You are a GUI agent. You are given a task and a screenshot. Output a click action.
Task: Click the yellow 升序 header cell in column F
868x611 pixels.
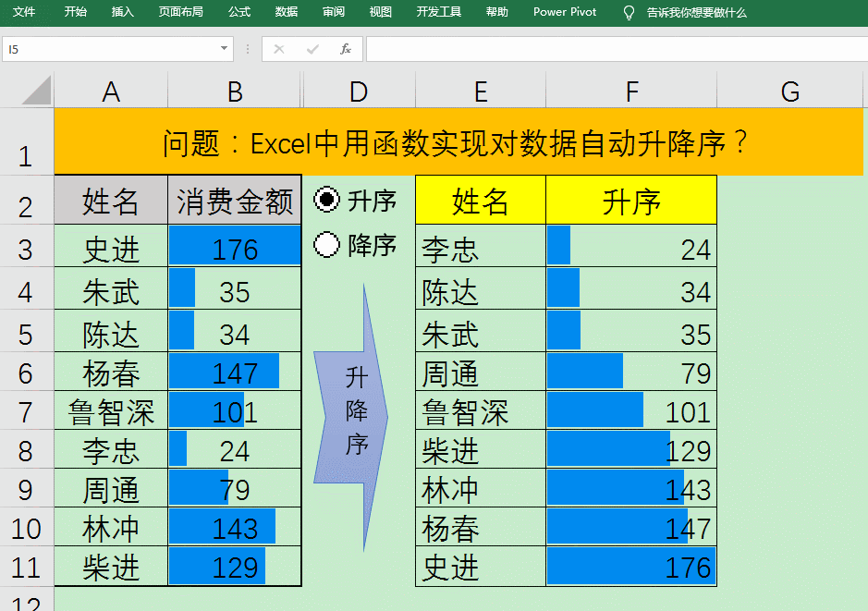pyautogui.click(x=631, y=201)
